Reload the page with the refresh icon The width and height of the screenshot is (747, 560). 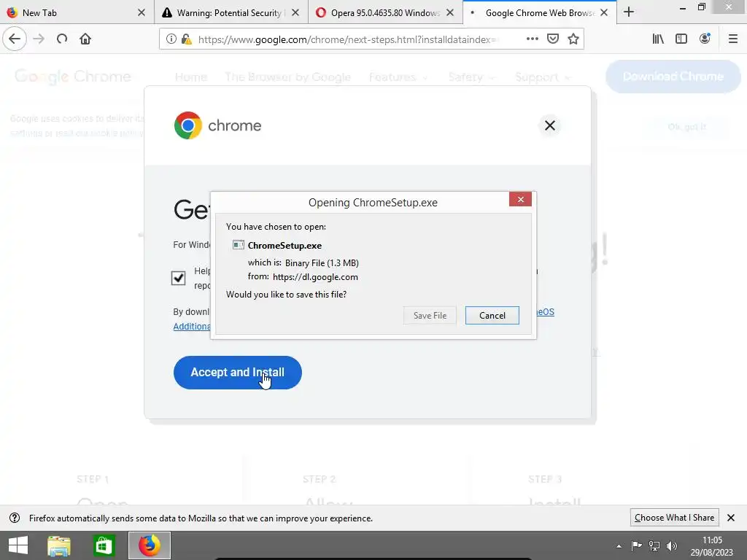click(62, 39)
